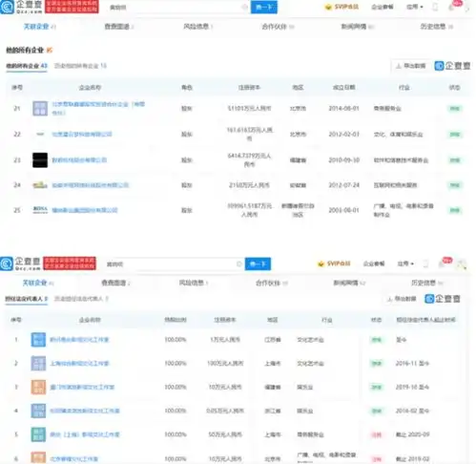Open 企业套餐 link in the lower header
Viewport: 476px width, 464px height.
tap(374, 264)
